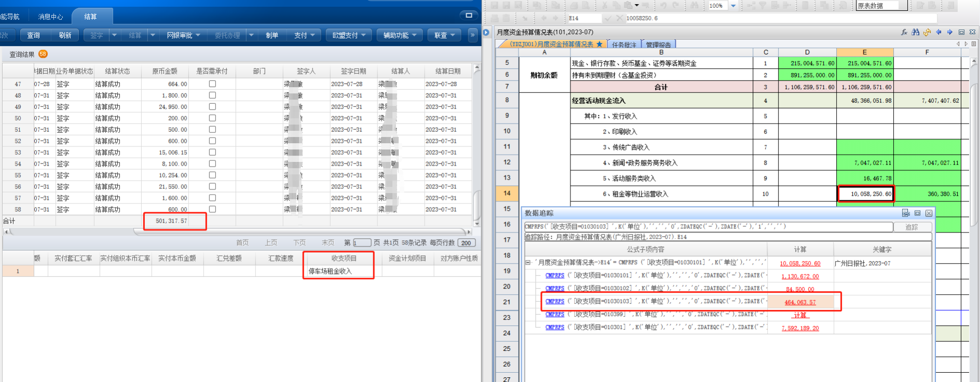Viewport: 980px width, 382px height.
Task: Open the 辅助功能 dropdown
Action: (400, 35)
